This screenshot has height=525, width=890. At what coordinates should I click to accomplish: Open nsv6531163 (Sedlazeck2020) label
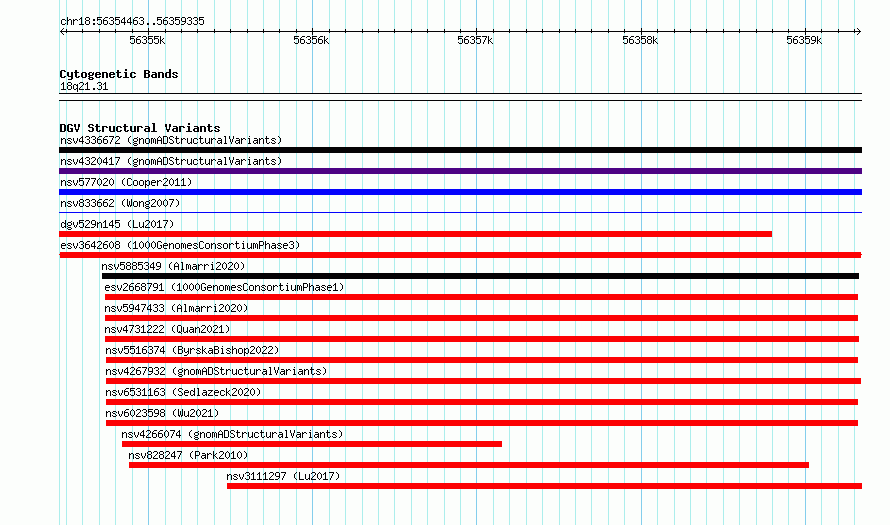point(183,392)
